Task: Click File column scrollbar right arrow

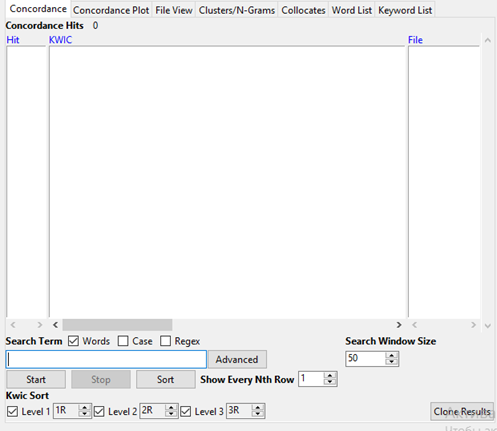Action: click(x=473, y=325)
